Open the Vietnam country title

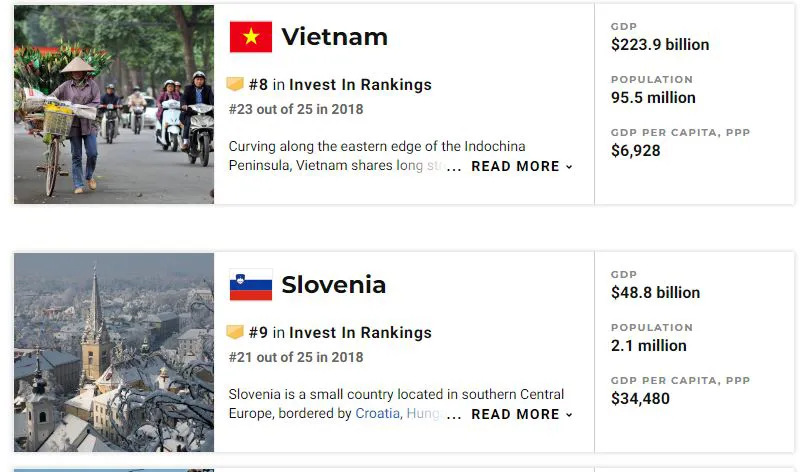click(x=334, y=37)
